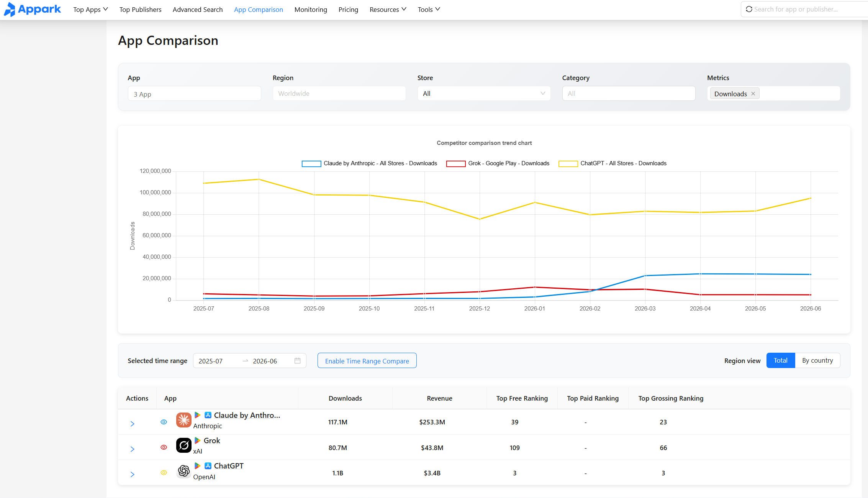868x498 pixels.
Task: Open the App selector showing 3 App
Action: coord(194,94)
